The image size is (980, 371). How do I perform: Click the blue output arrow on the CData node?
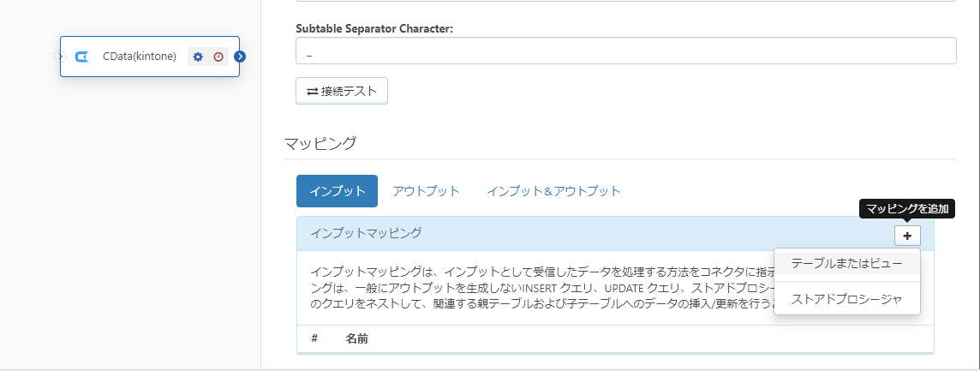pos(240,57)
